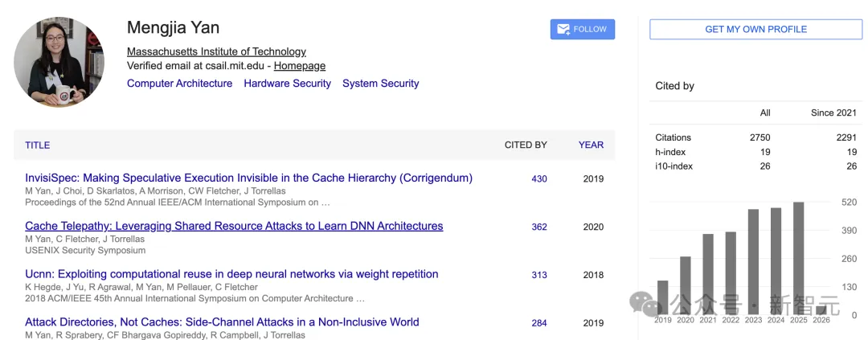Image resolution: width=868 pixels, height=340 pixels.
Task: Select the Computer Architecture interest tag
Action: 179,84
